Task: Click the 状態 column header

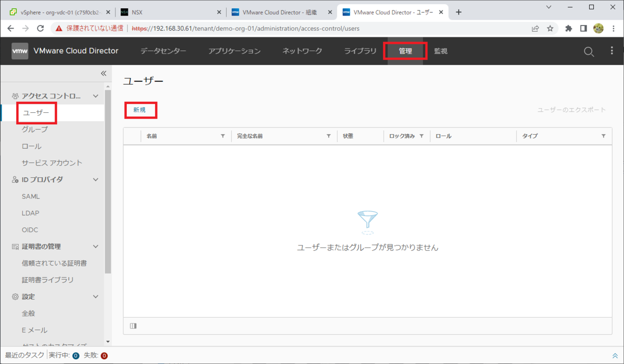Action: tap(347, 136)
